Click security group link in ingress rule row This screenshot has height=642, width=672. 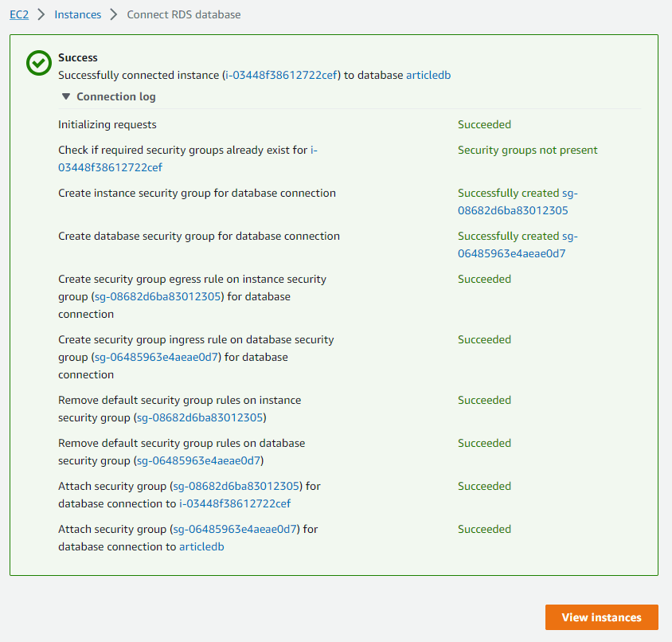[157, 357]
